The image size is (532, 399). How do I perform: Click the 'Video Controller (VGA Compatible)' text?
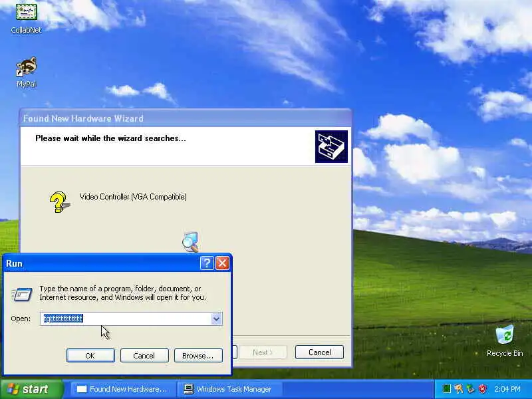coord(133,197)
